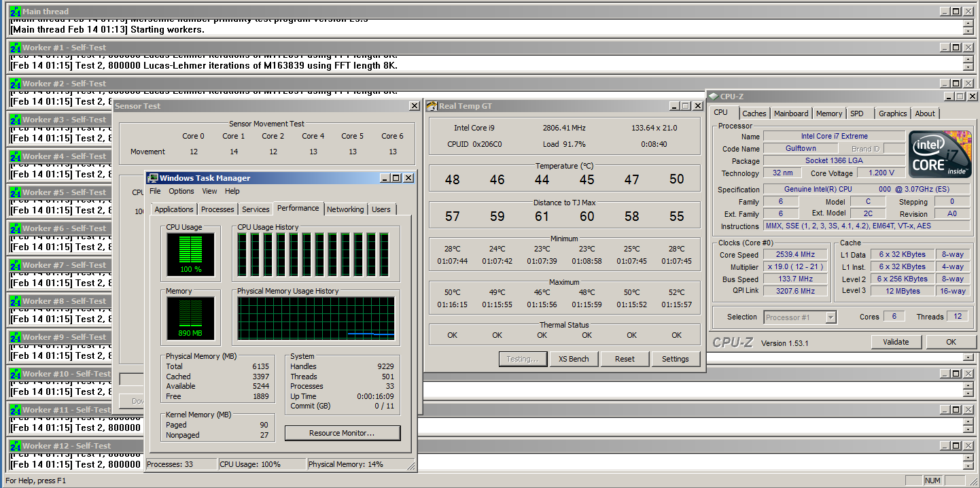Click the first Maximum temperature 50°C
The height and width of the screenshot is (488, 980).
click(452, 292)
